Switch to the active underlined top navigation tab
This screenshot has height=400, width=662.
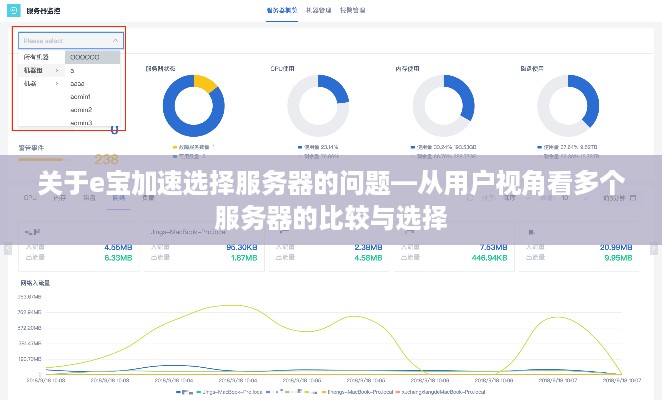(x=282, y=10)
